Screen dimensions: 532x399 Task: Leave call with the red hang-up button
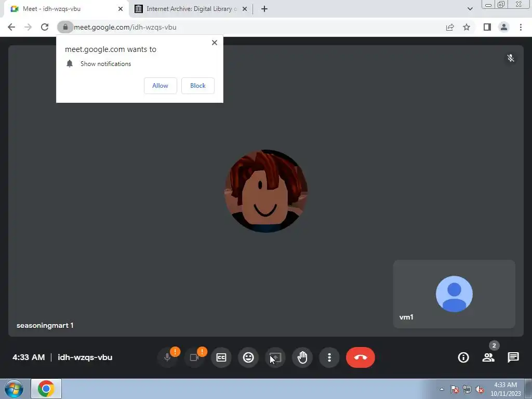(x=361, y=357)
